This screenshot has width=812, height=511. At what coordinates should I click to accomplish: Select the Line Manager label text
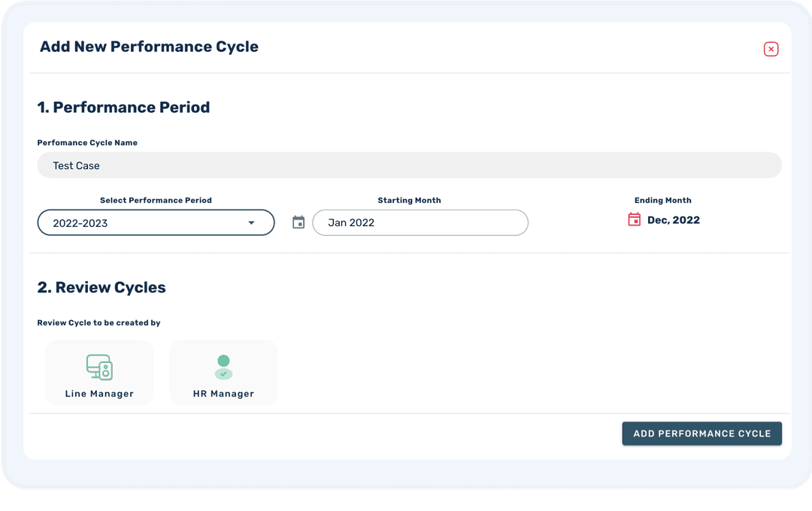pos(99,394)
